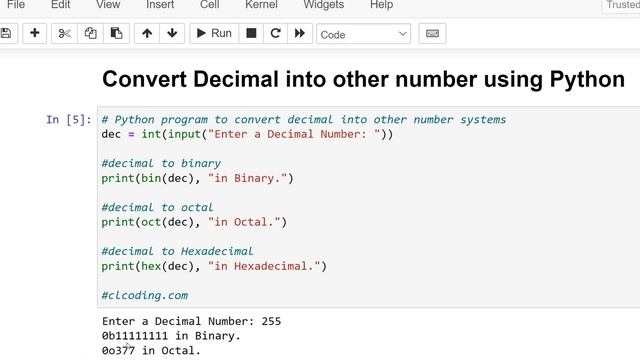Image resolution: width=640 pixels, height=360 pixels.
Task: Click the dec = int(input line of code
Action: pos(247,134)
